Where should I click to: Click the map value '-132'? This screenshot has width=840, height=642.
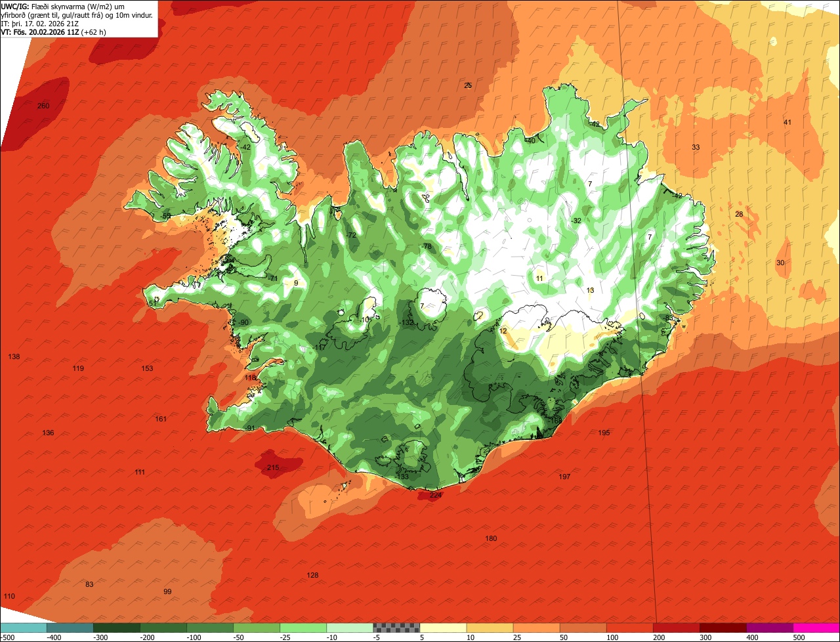406,322
